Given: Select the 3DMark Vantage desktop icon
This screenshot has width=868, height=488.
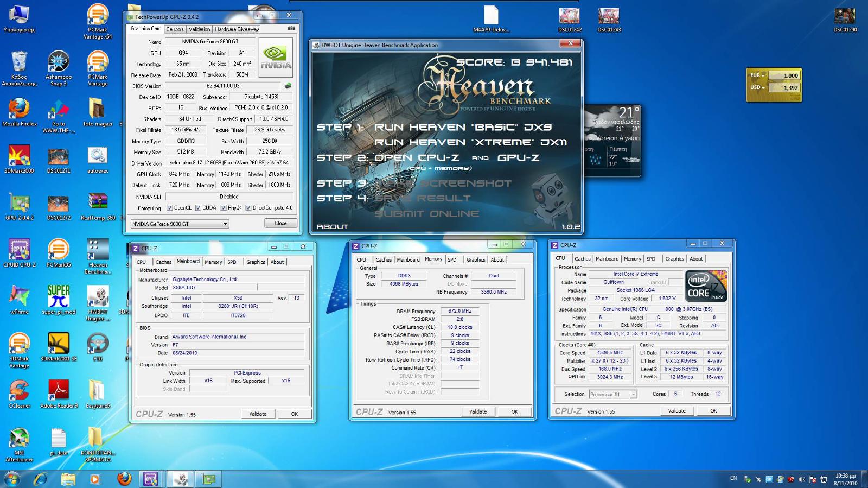Looking at the screenshot, I should click(20, 350).
